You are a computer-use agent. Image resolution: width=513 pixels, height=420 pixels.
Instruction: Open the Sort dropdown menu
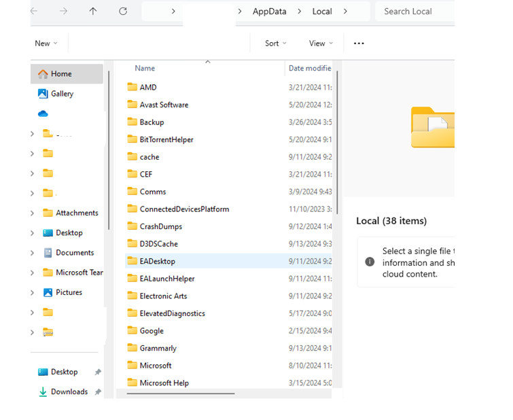[x=275, y=43]
